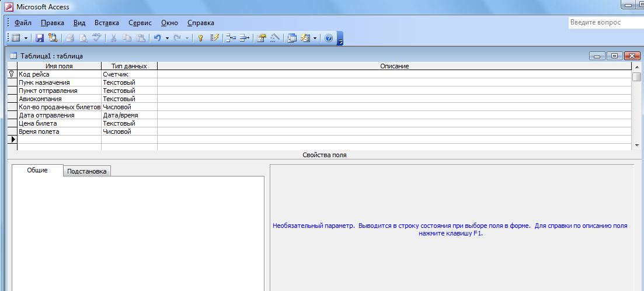Select the 'Пунк назначения' field name cell
The image size is (644, 291).
(59, 82)
